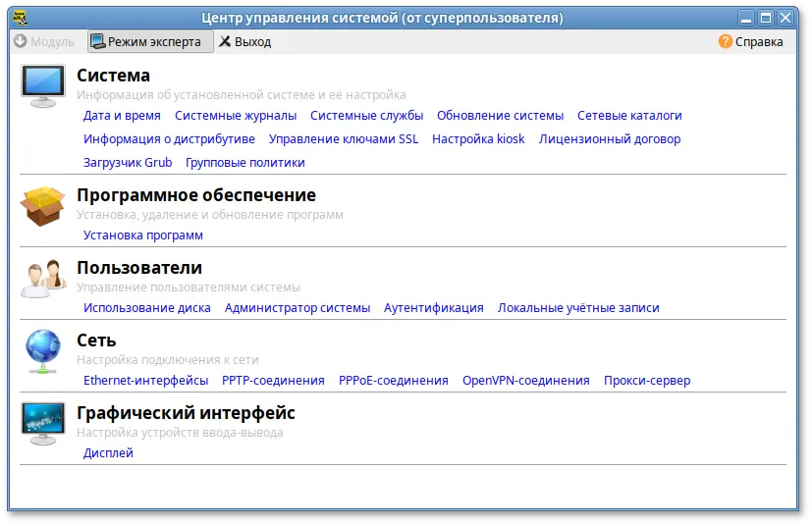Click text Установка, удаление и обновление программ

210,215
